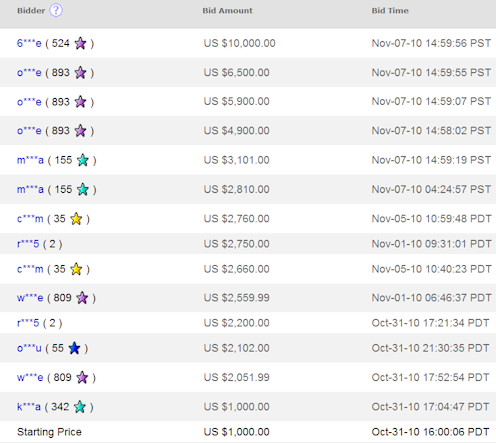Open bidder o***u profile link
The image size is (496, 443).
coord(29,348)
